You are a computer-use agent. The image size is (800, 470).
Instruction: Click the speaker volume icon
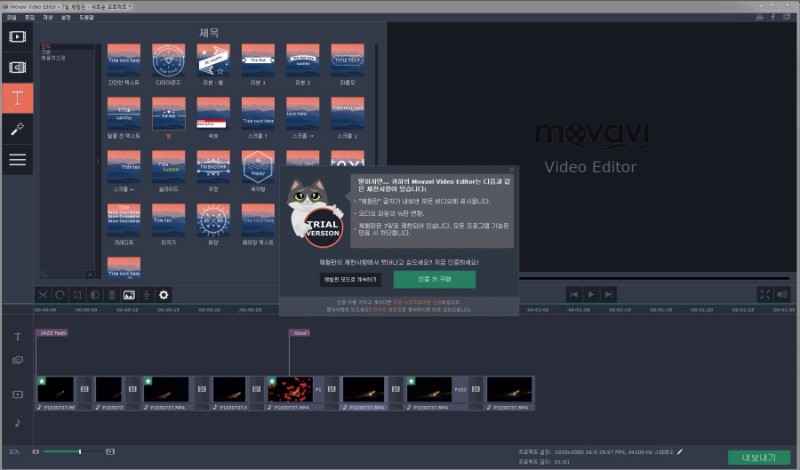pyautogui.click(x=782, y=294)
